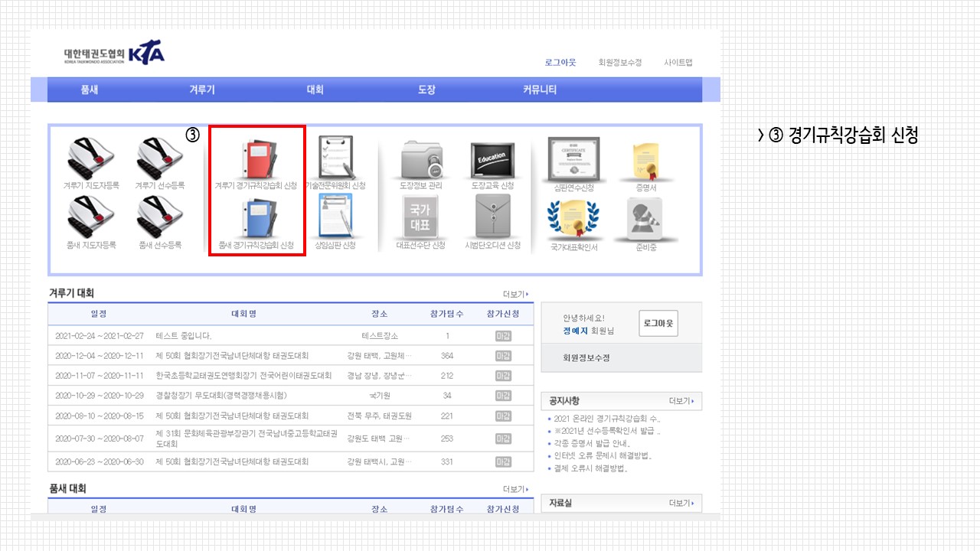
Task: Open 도장정보 관리 locked folder icon
Action: pyautogui.click(x=422, y=159)
